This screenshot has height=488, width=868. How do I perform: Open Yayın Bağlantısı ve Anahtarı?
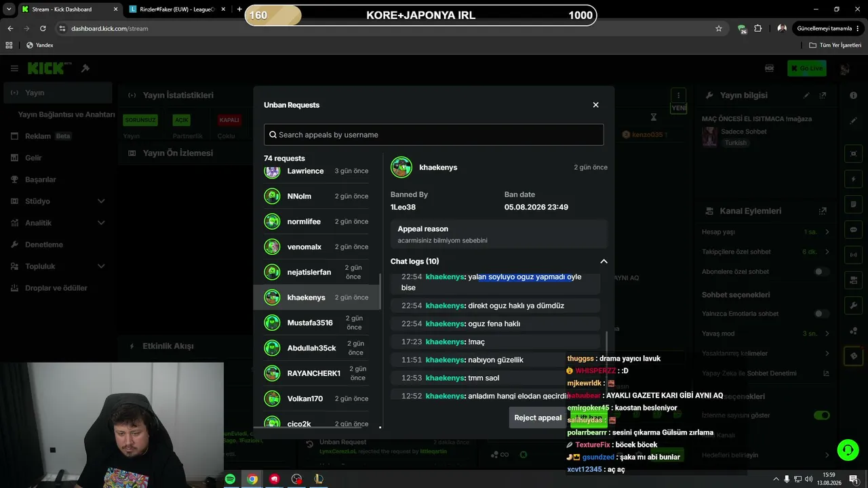point(66,115)
